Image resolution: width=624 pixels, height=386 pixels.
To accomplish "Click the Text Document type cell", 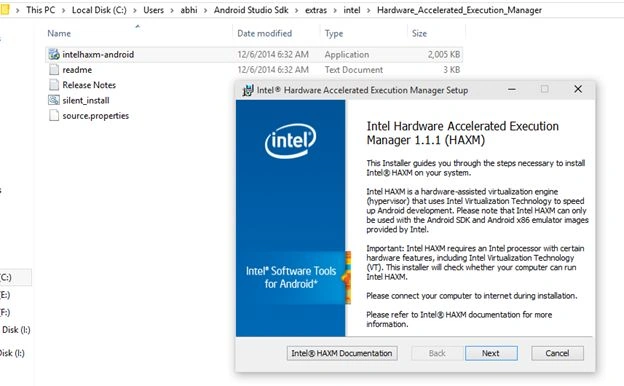I will click(353, 70).
